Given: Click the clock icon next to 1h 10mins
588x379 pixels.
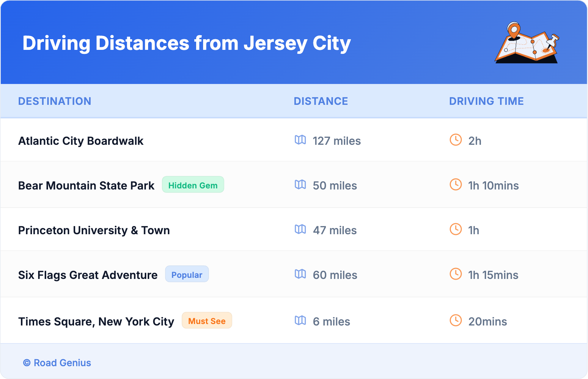Looking at the screenshot, I should coord(456,185).
